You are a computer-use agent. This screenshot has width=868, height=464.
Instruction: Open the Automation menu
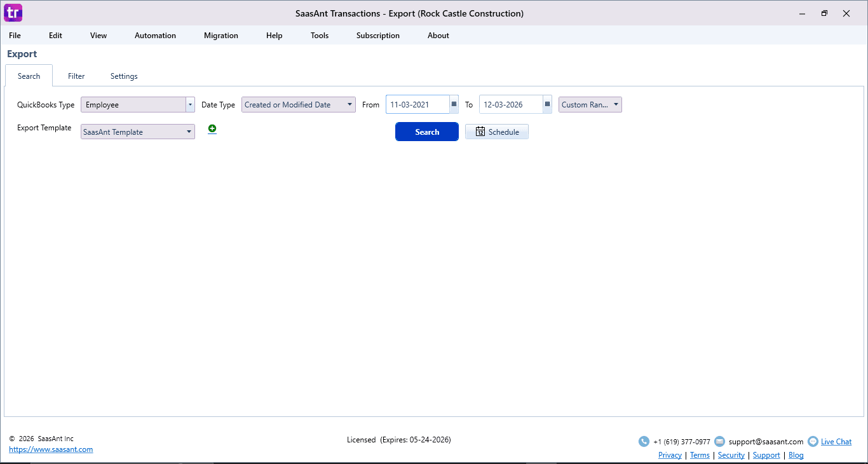click(155, 36)
